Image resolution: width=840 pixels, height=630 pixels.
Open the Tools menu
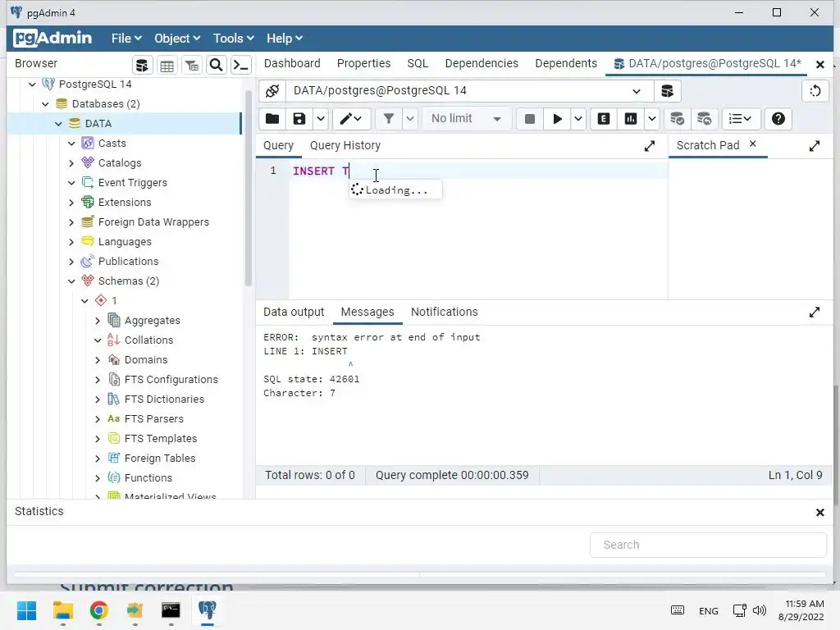pos(233,39)
